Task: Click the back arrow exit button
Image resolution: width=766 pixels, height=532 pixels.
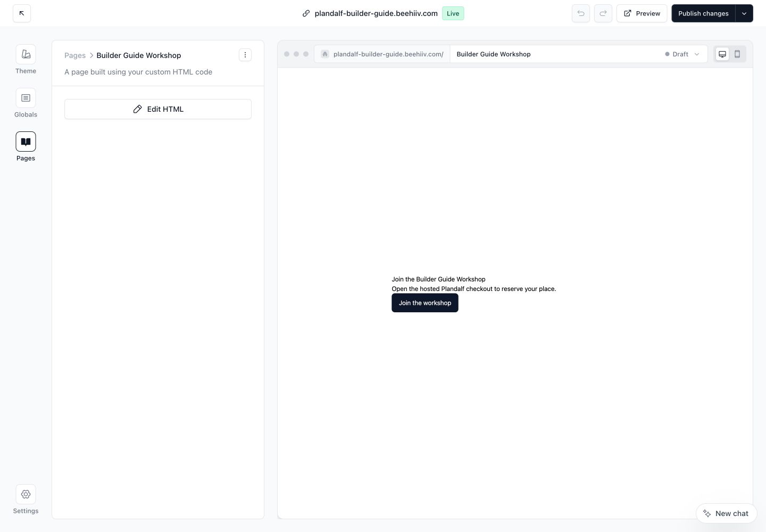Action: 22,13
